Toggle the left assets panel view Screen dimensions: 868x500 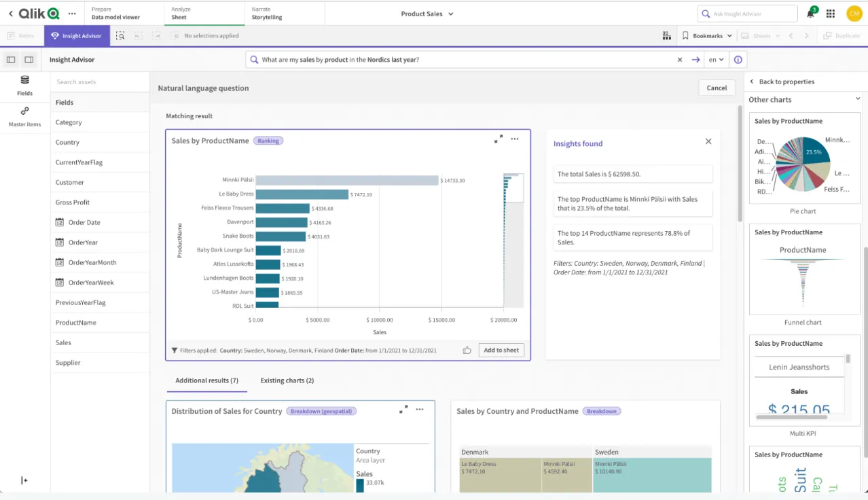click(x=11, y=60)
